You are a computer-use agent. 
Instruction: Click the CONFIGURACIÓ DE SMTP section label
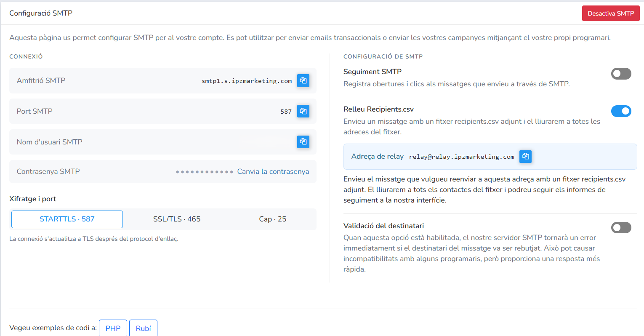tap(383, 56)
